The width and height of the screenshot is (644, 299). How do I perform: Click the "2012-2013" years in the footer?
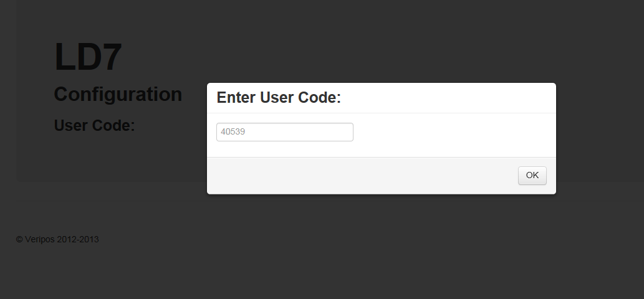tap(78, 239)
